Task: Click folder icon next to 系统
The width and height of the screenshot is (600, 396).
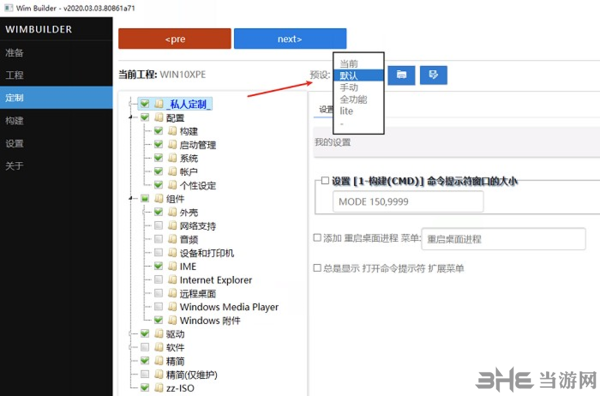Action: (x=173, y=158)
